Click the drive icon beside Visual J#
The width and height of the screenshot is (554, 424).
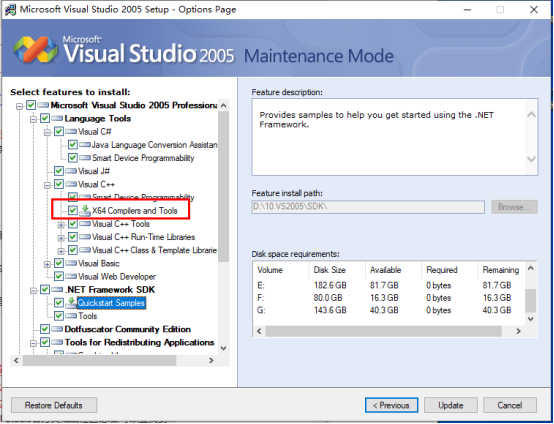point(71,171)
